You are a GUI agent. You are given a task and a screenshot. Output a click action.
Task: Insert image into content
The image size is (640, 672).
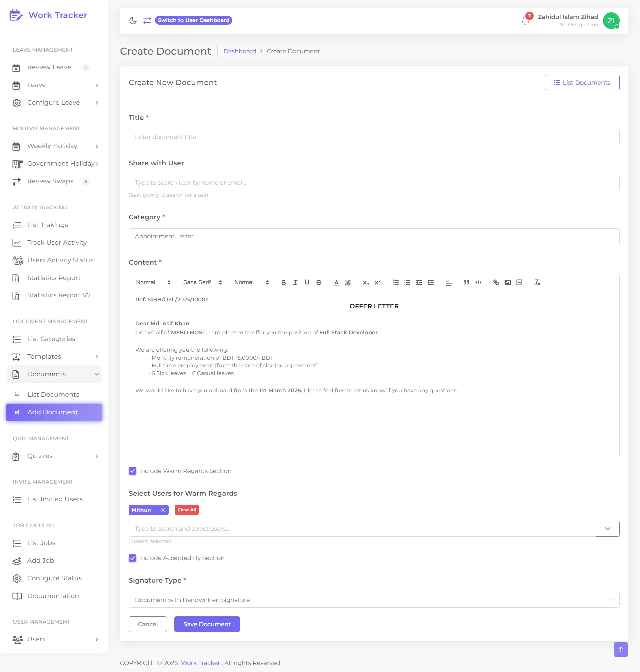click(x=508, y=282)
